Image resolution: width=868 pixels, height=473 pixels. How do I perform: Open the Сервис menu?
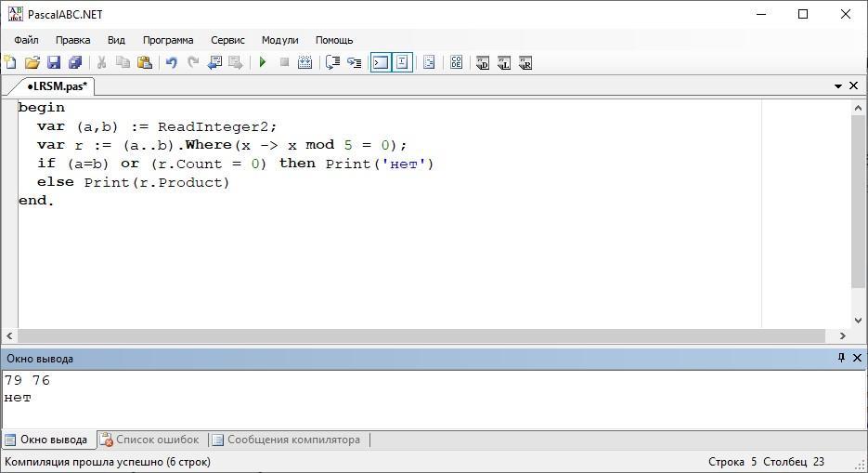coord(227,40)
